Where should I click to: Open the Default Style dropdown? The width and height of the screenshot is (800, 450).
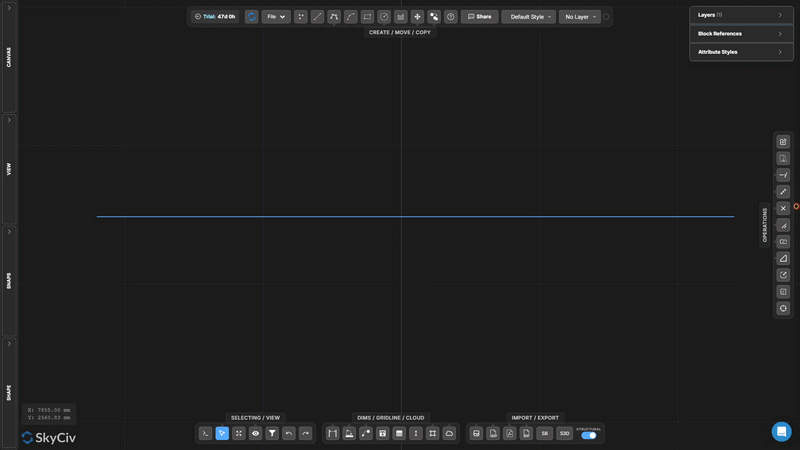[x=529, y=17]
